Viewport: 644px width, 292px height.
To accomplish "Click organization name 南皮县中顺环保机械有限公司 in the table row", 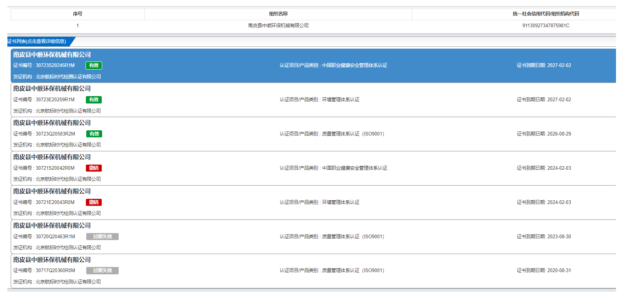I will click(278, 25).
